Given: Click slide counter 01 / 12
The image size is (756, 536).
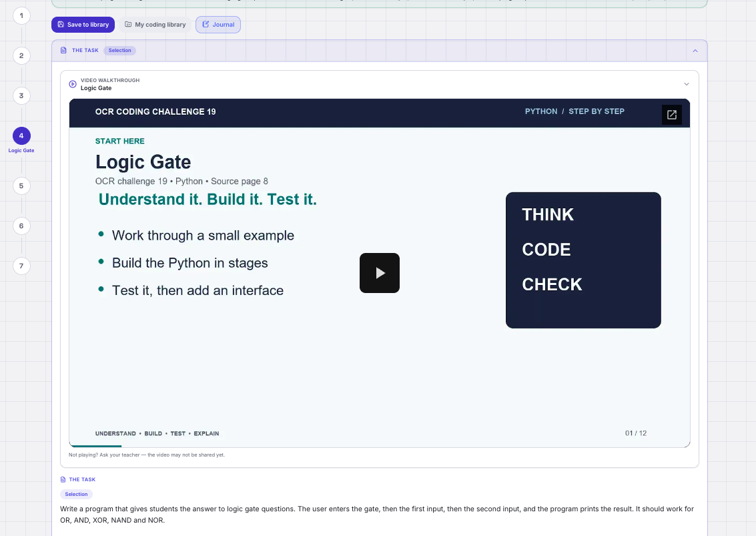Looking at the screenshot, I should pyautogui.click(x=636, y=433).
